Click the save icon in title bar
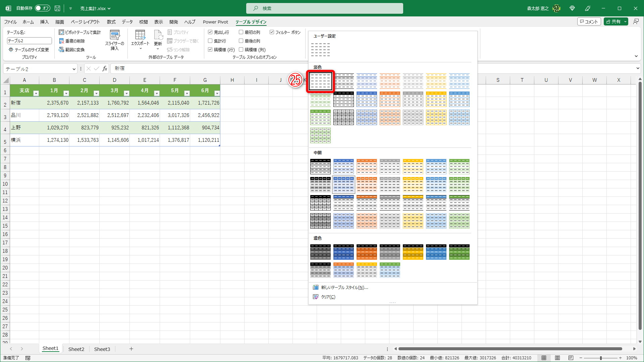Screen dimensions: 644x362 57,8
